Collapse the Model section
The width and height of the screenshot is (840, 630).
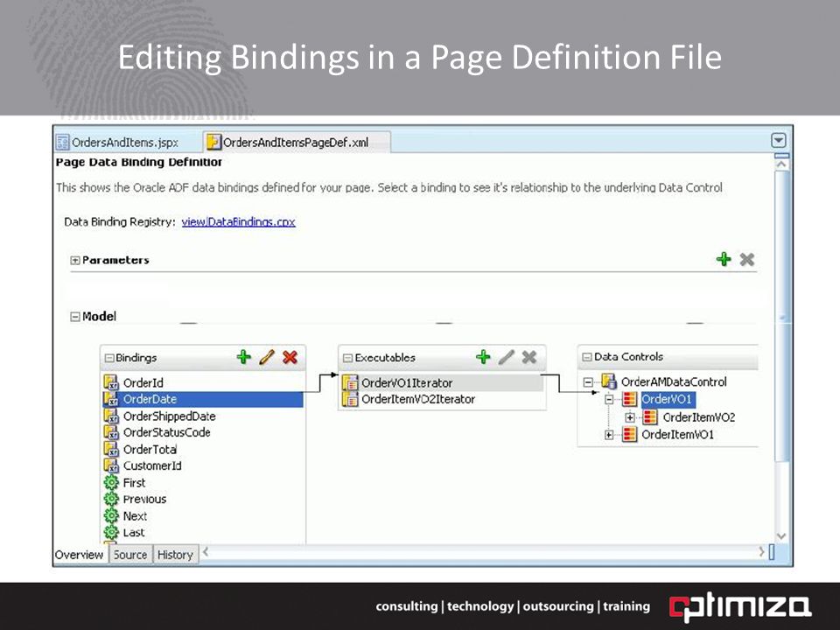click(x=75, y=317)
